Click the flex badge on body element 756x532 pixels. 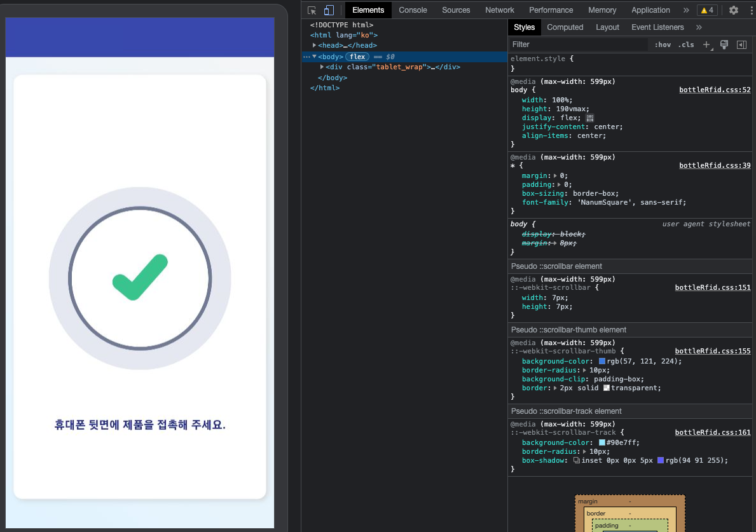(357, 57)
